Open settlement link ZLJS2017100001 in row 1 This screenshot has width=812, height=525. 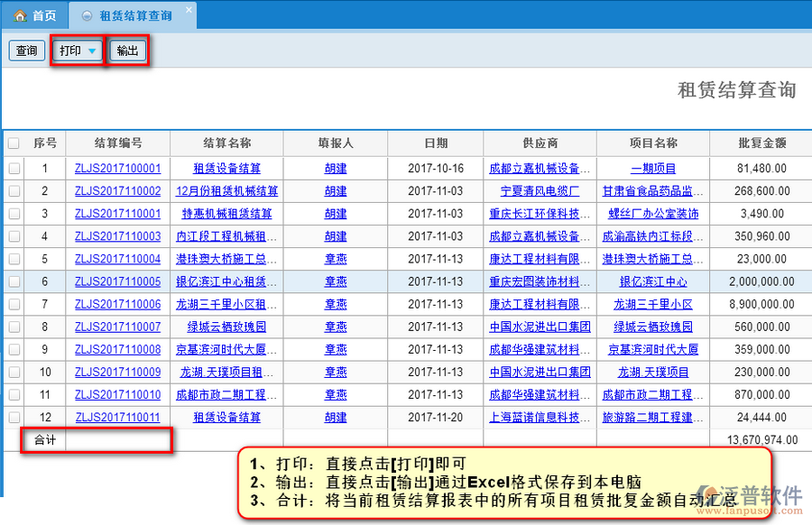[x=117, y=169]
